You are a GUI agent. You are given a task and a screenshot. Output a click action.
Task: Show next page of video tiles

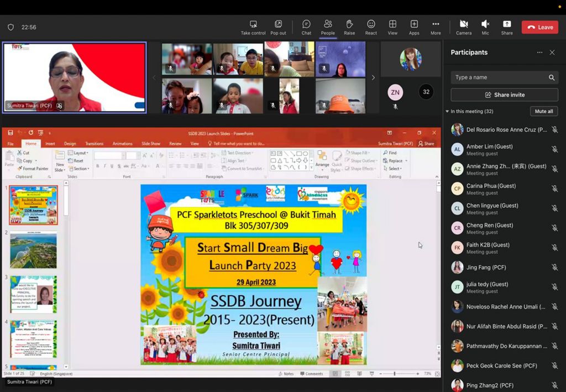373,77
